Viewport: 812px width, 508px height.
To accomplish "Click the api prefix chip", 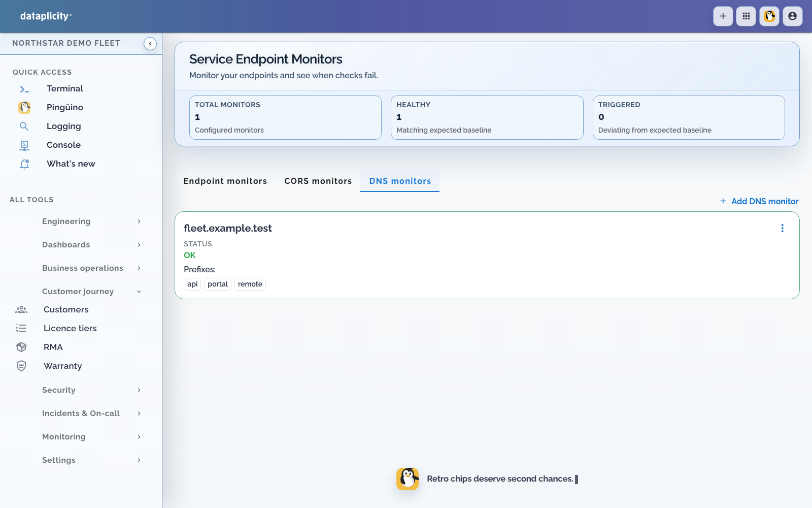I will click(192, 284).
